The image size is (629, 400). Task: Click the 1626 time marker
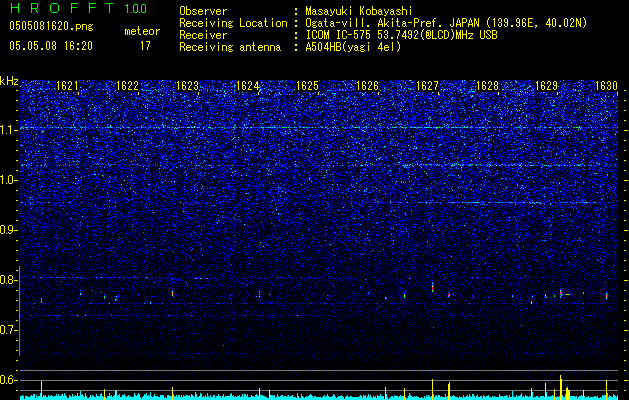367,86
